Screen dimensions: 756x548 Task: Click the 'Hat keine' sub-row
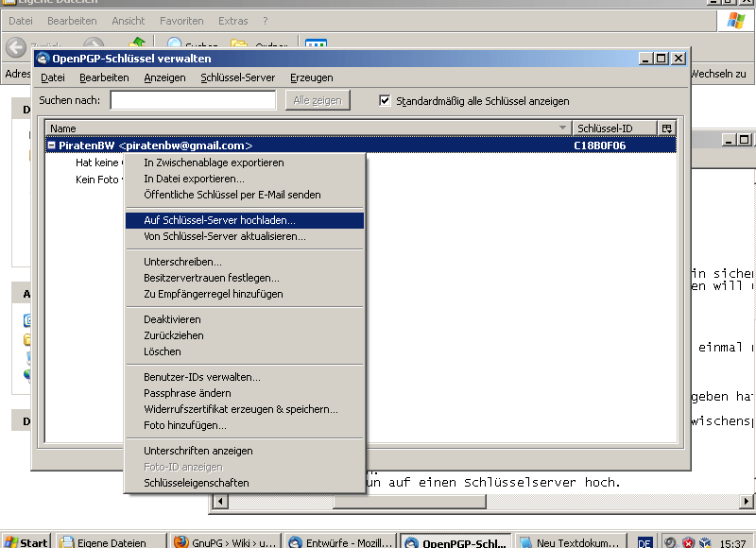(x=99, y=163)
